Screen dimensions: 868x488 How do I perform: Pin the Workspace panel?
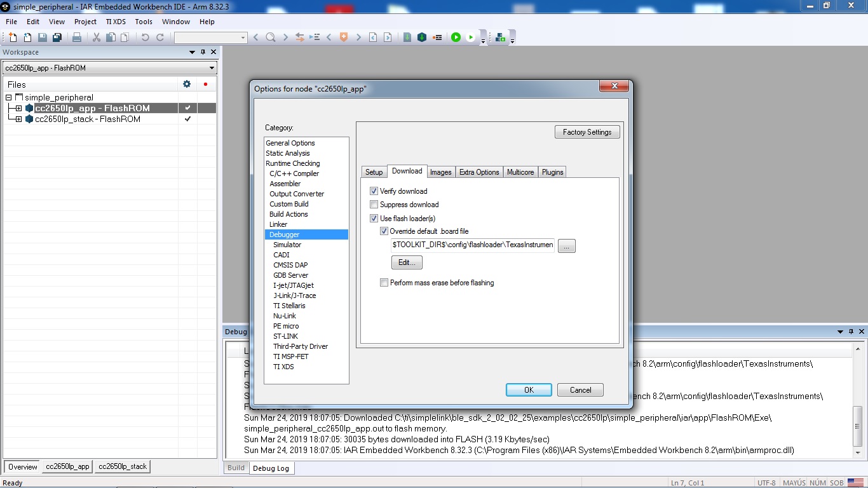click(203, 52)
